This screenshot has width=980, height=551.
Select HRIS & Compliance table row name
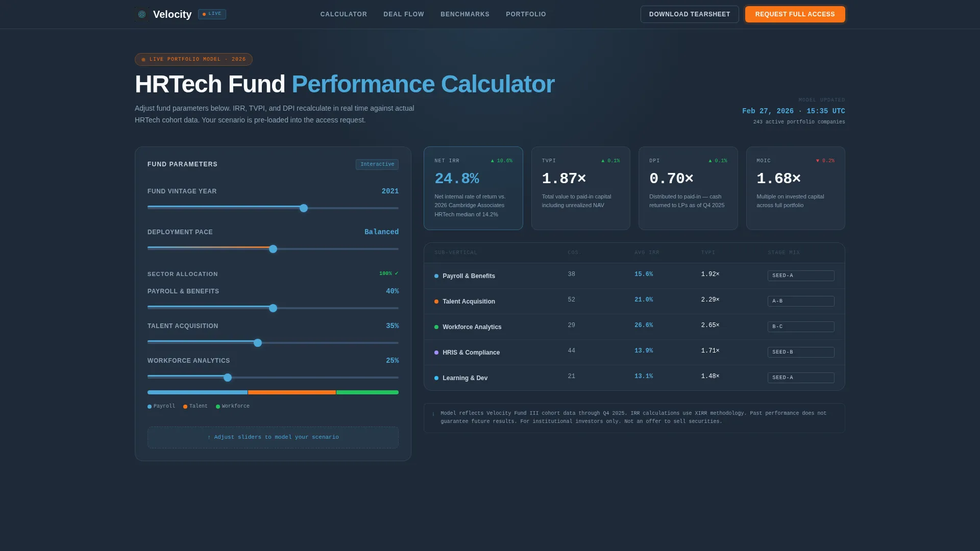tap(471, 353)
